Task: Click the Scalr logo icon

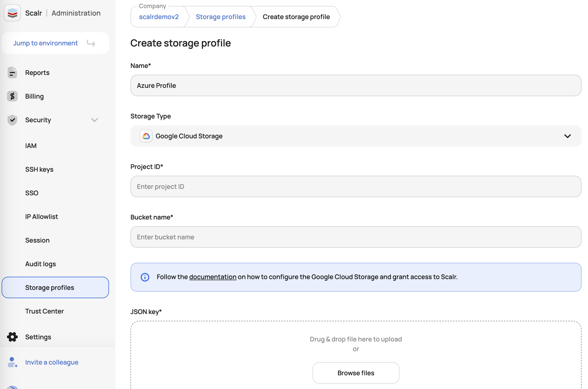Action: click(12, 13)
